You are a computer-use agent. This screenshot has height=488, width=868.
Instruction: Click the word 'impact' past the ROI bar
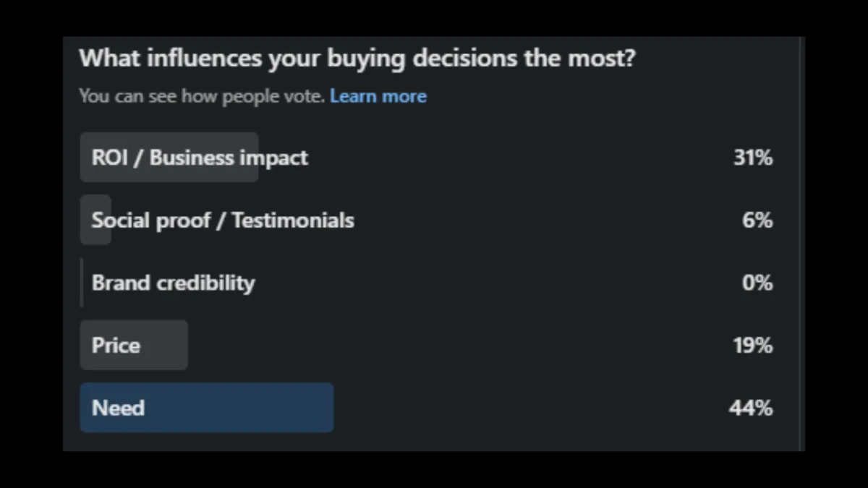[x=276, y=158]
